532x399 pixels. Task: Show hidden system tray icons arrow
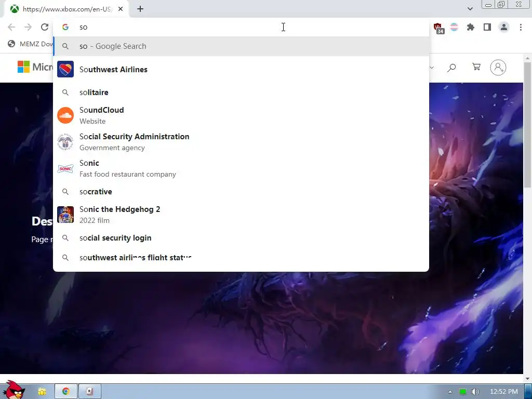tap(450, 392)
